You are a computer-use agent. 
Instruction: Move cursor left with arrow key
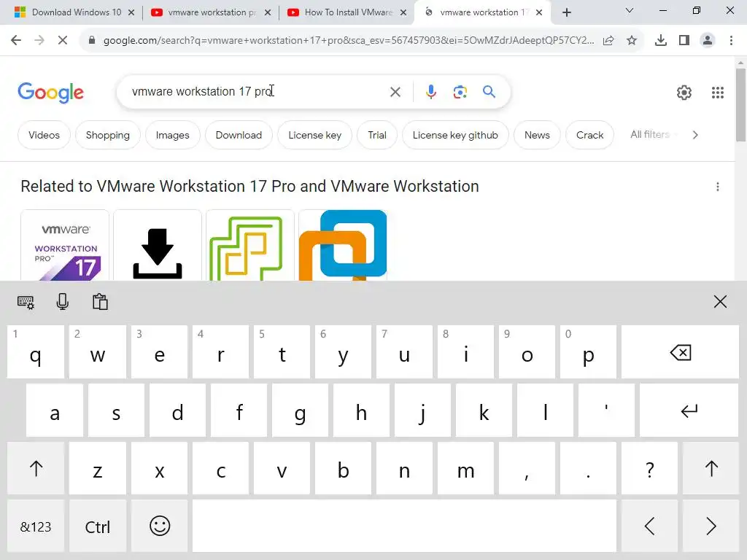pos(649,526)
